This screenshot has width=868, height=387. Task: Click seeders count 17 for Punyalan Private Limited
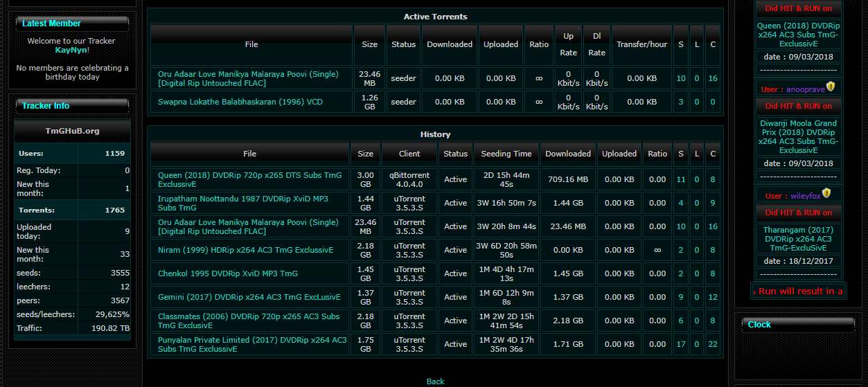click(x=680, y=344)
